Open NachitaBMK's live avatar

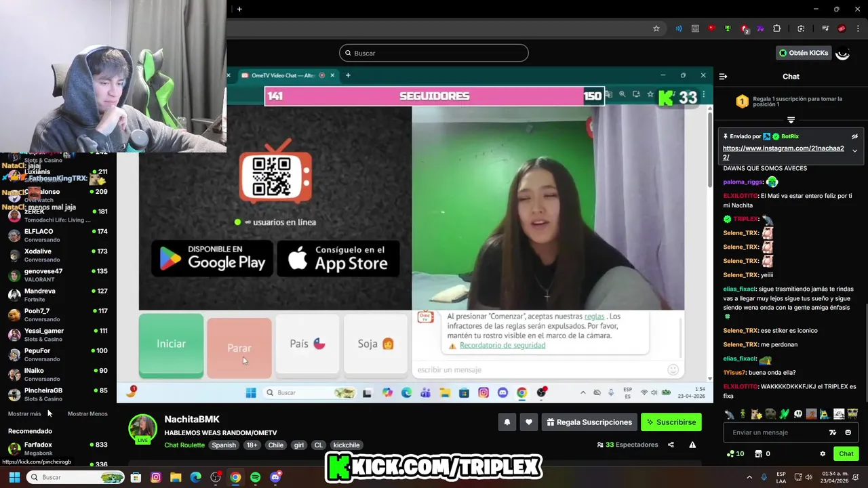(143, 429)
